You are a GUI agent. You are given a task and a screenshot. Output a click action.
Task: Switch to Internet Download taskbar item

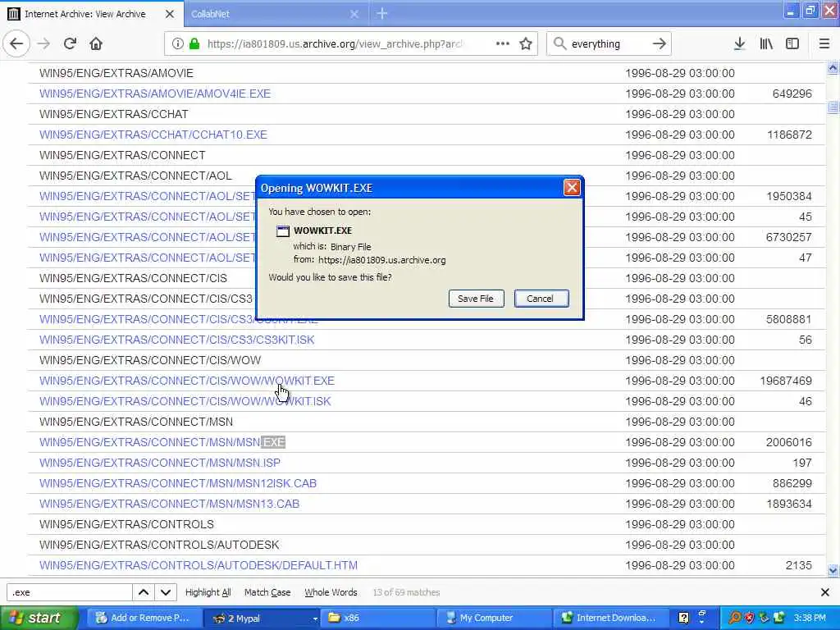(610, 618)
